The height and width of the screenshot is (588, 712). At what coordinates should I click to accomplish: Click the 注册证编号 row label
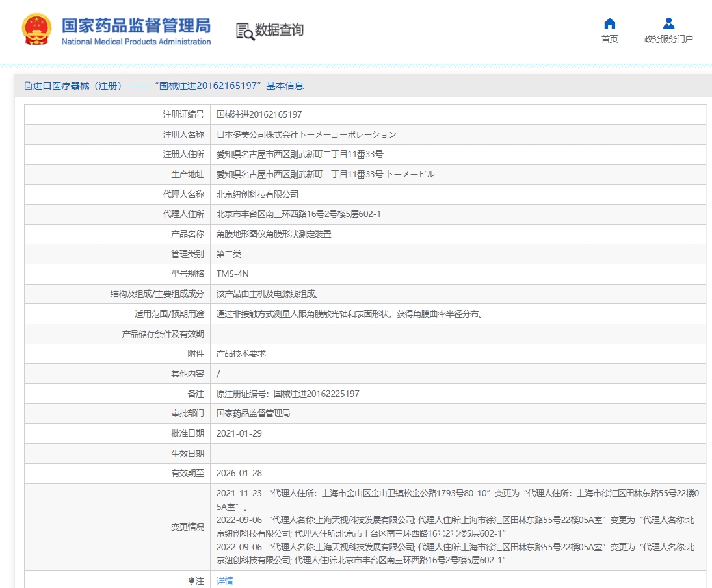click(183, 114)
